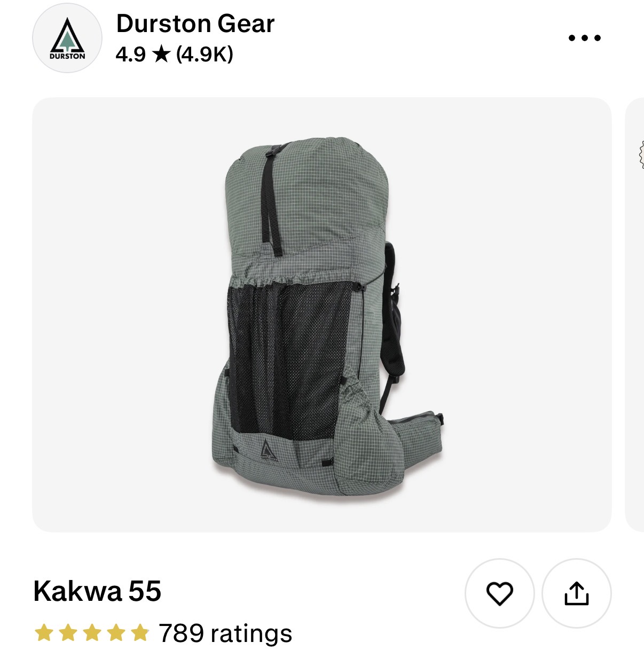Open the Durston Gear shop name
644x658 pixels.
pos(195,24)
